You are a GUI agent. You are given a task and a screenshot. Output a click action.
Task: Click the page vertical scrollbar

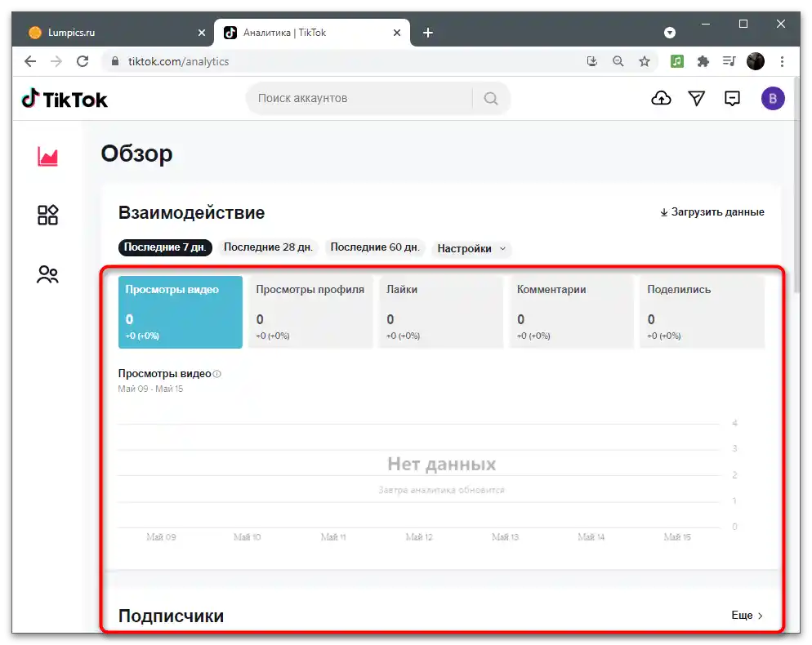tap(796, 186)
